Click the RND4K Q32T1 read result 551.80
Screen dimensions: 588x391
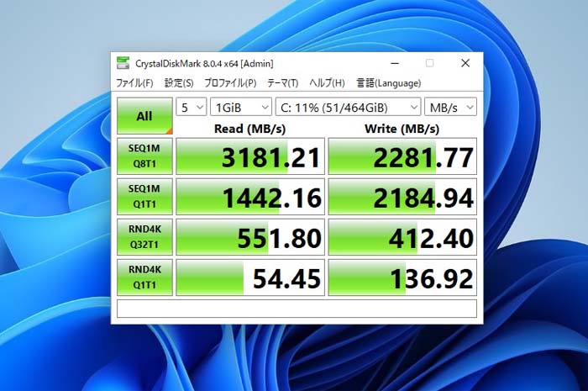point(250,237)
